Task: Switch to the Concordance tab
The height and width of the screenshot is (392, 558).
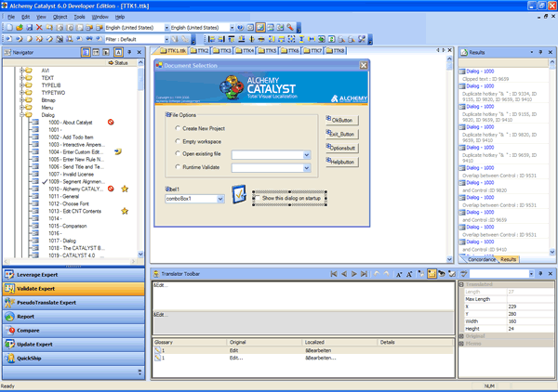Action: point(481,259)
